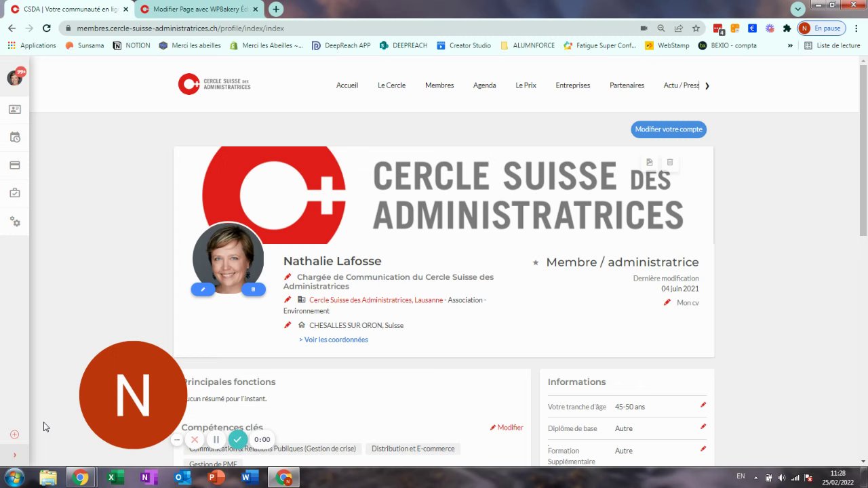Open Cercle Suisse des Administratrices, Lausanne link
The height and width of the screenshot is (488, 868).
click(x=376, y=300)
